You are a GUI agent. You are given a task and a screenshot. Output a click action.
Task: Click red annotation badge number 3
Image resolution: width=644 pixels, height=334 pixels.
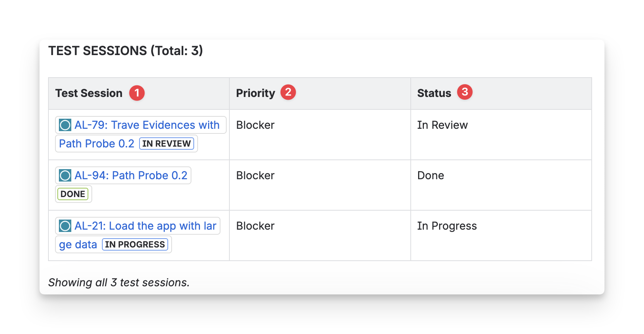point(465,92)
